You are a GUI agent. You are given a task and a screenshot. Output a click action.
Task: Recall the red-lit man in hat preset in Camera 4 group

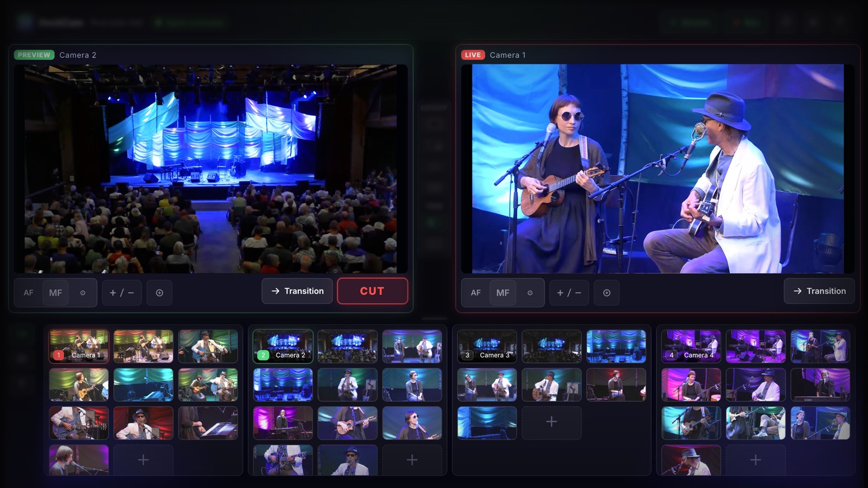tap(691, 460)
